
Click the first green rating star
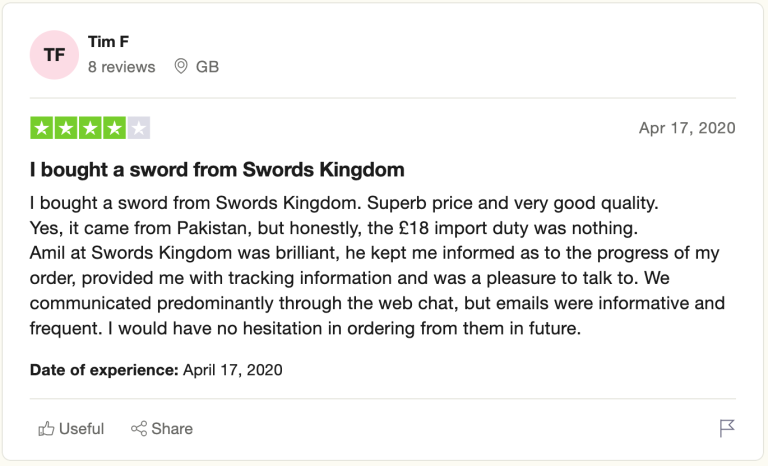coord(42,128)
